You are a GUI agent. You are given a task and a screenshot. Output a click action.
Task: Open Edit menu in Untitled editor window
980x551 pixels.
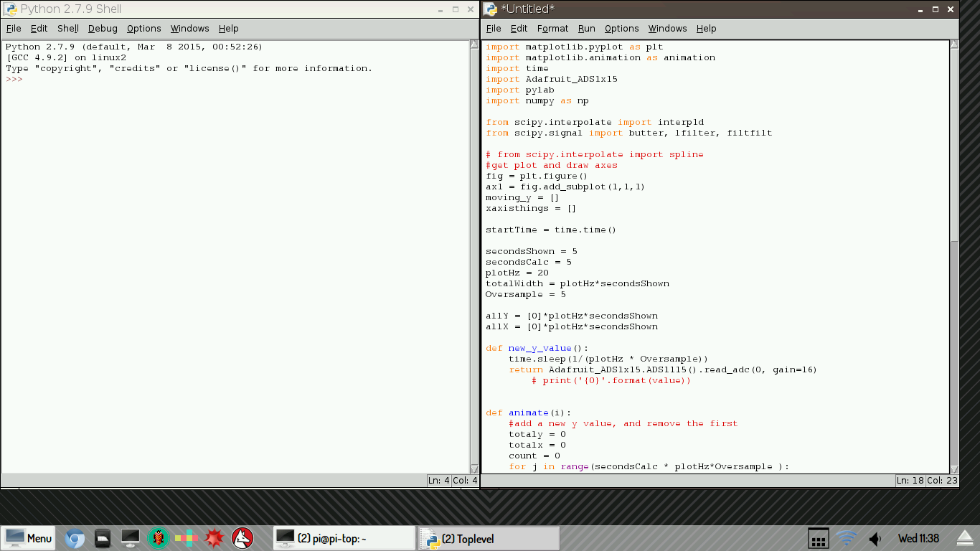[x=519, y=29]
